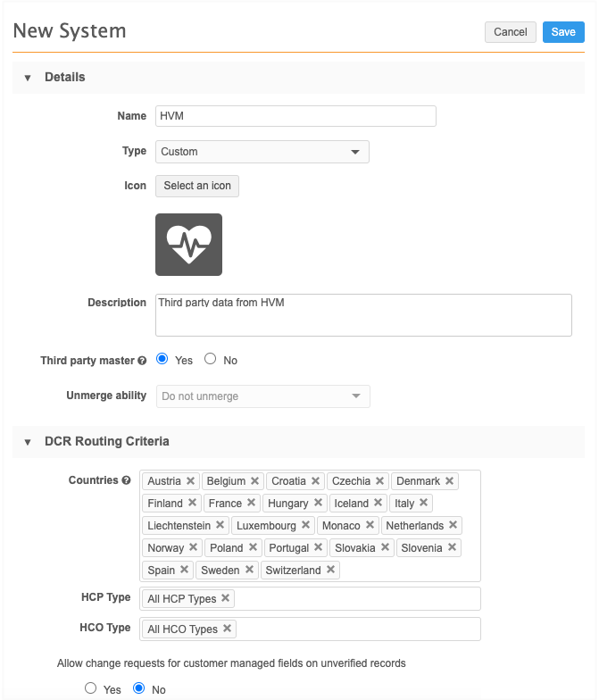599x700 pixels.
Task: Remove Netherlands country tag
Action: pyautogui.click(x=453, y=525)
